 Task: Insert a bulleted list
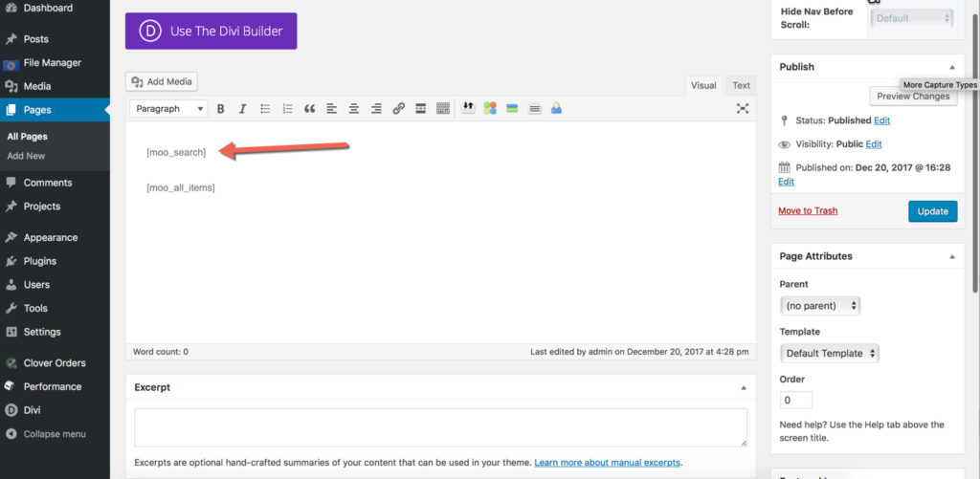click(x=265, y=109)
